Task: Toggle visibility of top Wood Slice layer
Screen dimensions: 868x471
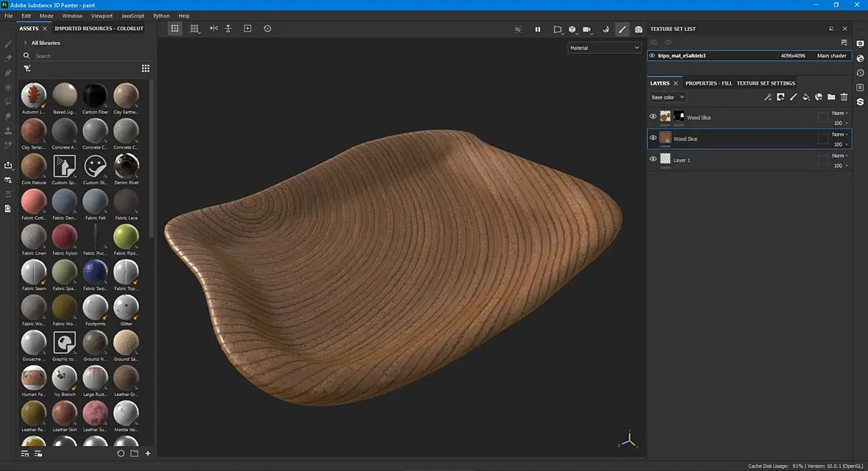Action: tap(653, 116)
